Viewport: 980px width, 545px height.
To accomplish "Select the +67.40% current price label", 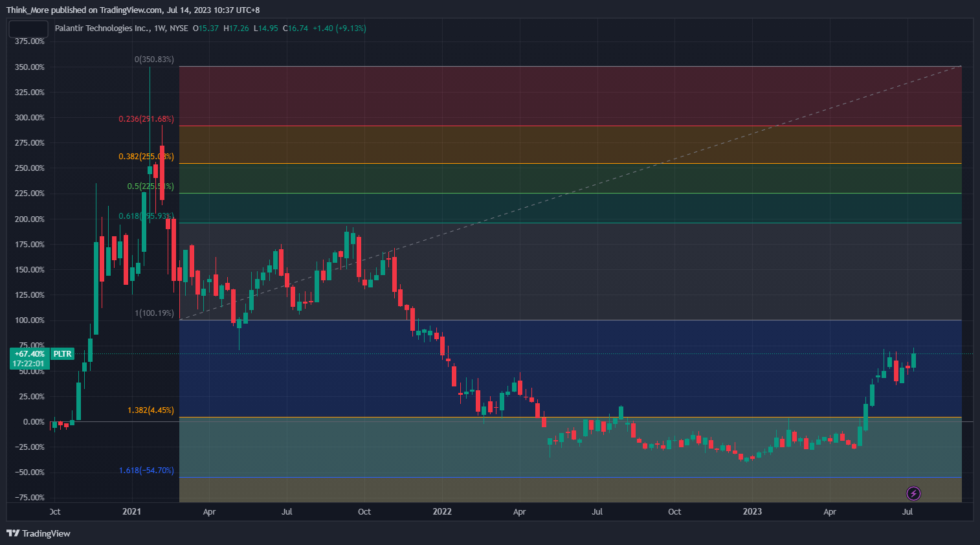I will (x=30, y=354).
